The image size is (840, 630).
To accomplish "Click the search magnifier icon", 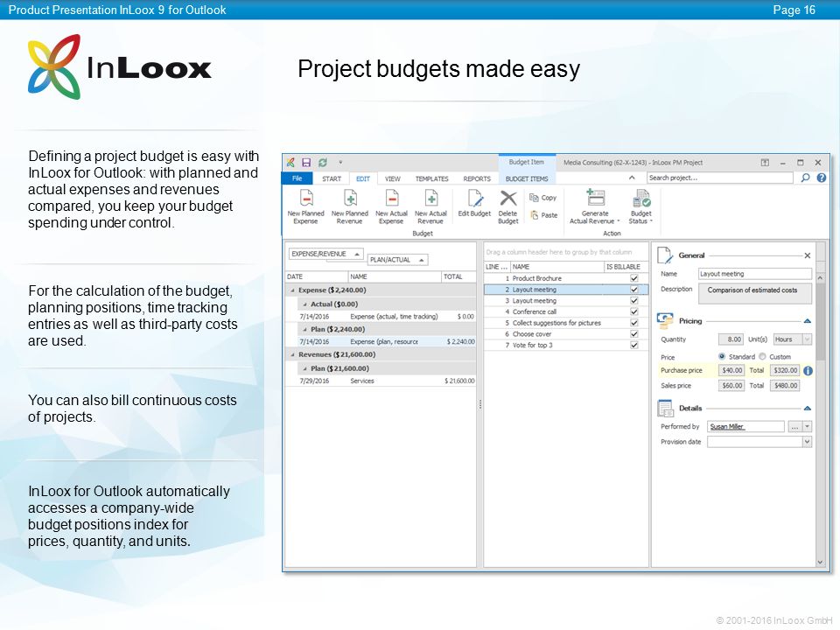I will coord(805,178).
